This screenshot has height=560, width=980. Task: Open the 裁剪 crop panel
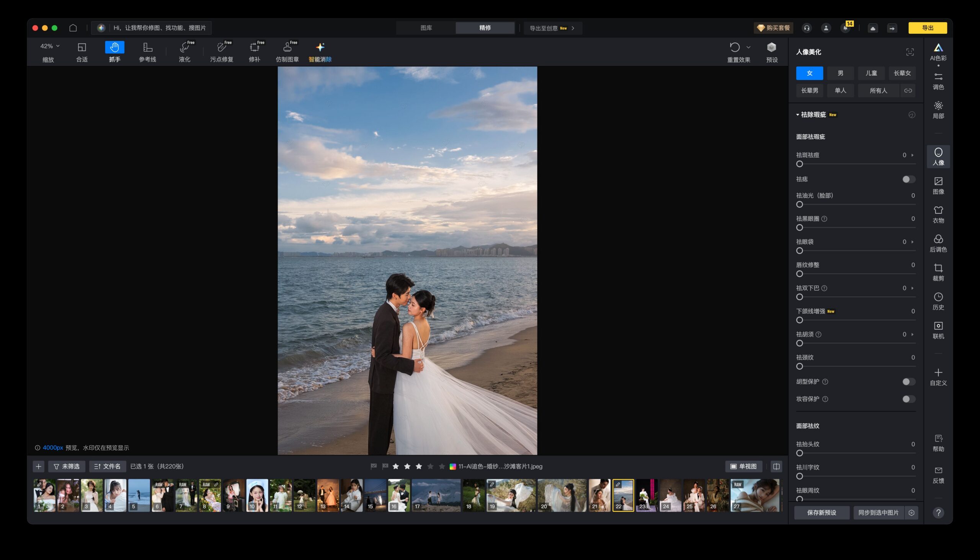(938, 272)
